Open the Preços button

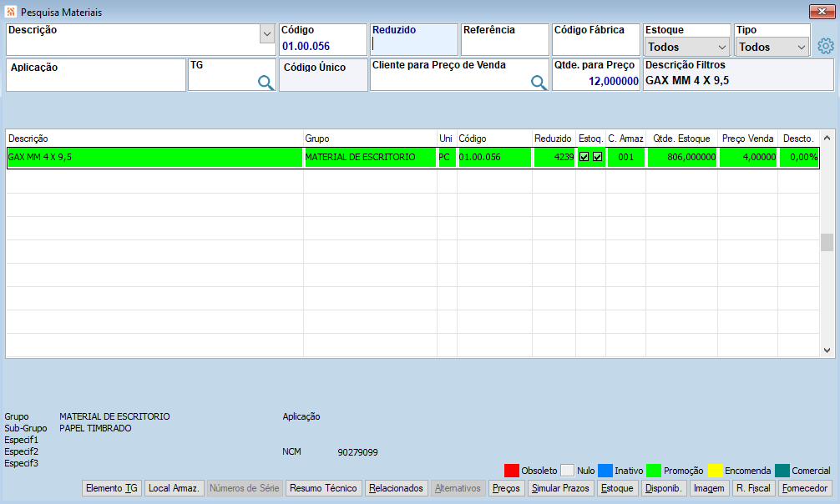pyautogui.click(x=506, y=488)
